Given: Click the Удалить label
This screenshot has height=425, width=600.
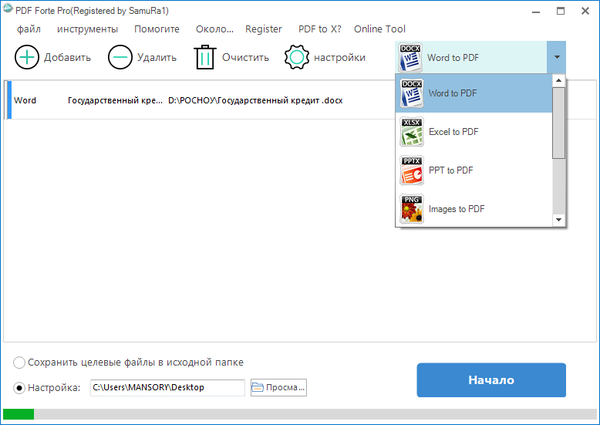Looking at the screenshot, I should (x=157, y=57).
